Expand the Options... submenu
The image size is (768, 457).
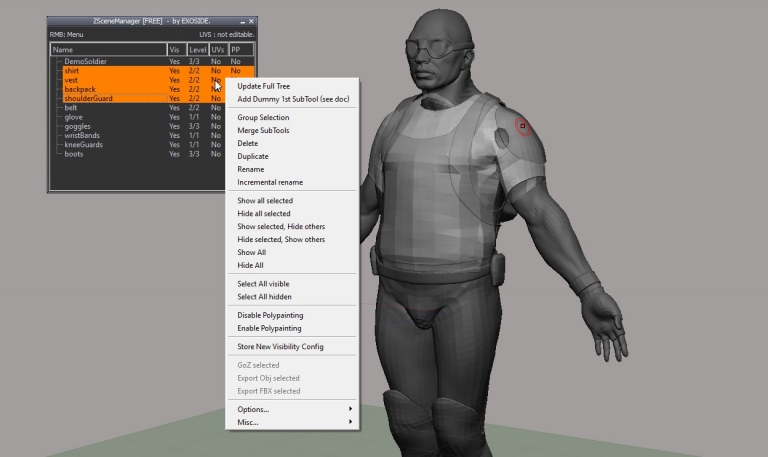point(293,409)
